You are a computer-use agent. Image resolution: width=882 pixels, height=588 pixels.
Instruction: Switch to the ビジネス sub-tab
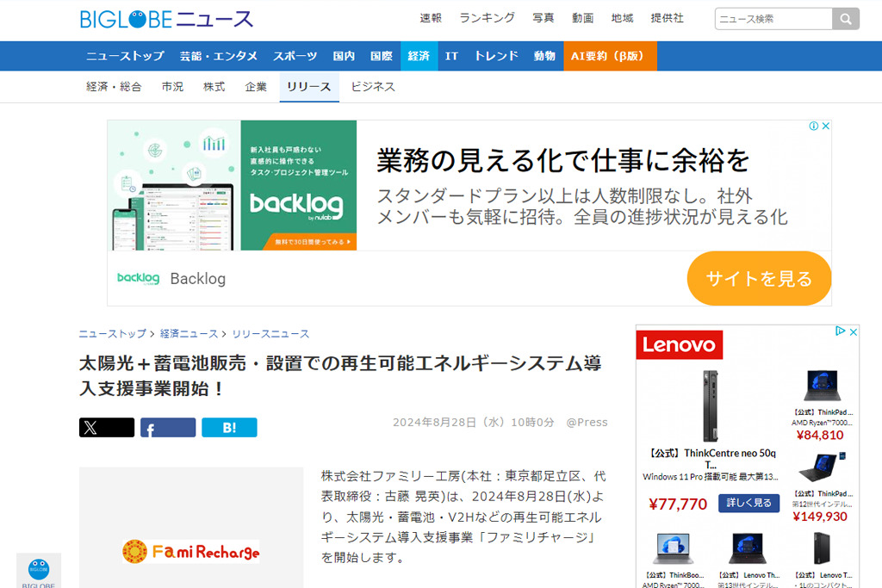[x=373, y=87]
